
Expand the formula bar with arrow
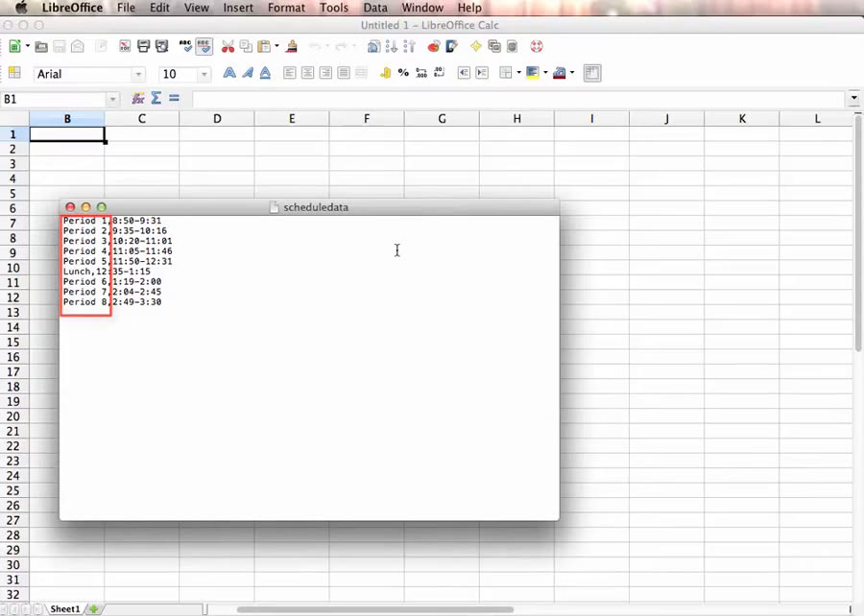coord(854,99)
